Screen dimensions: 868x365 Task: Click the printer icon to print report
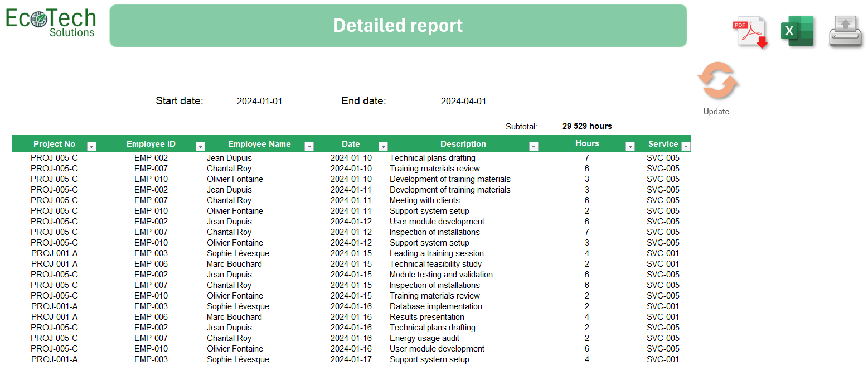click(846, 31)
